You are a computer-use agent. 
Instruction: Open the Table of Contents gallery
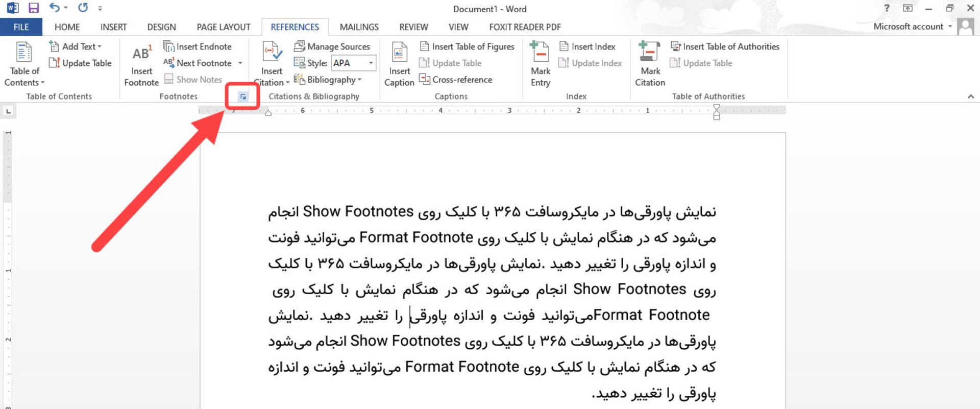(24, 64)
